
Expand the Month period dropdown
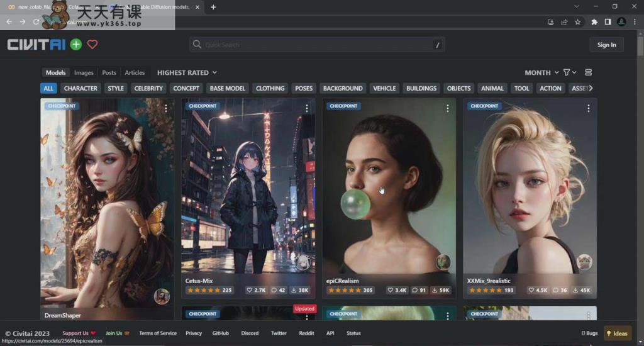[x=541, y=72]
